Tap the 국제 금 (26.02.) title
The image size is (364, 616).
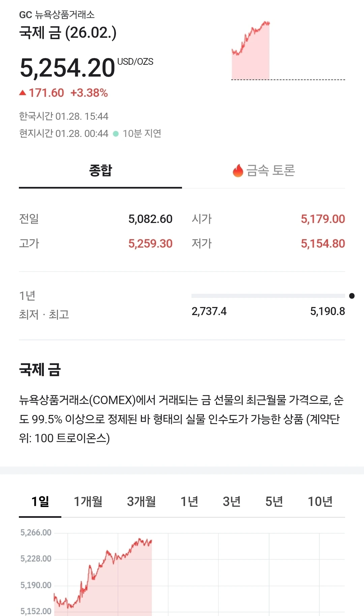(x=68, y=33)
